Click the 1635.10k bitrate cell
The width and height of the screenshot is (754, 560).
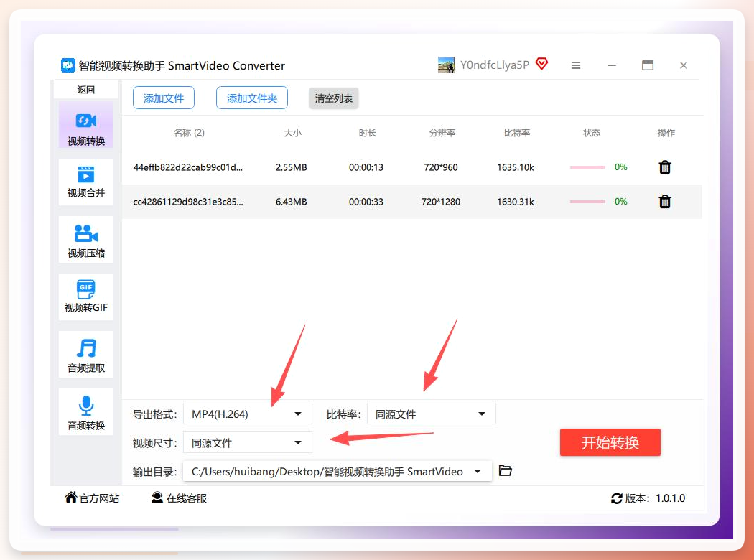point(516,167)
